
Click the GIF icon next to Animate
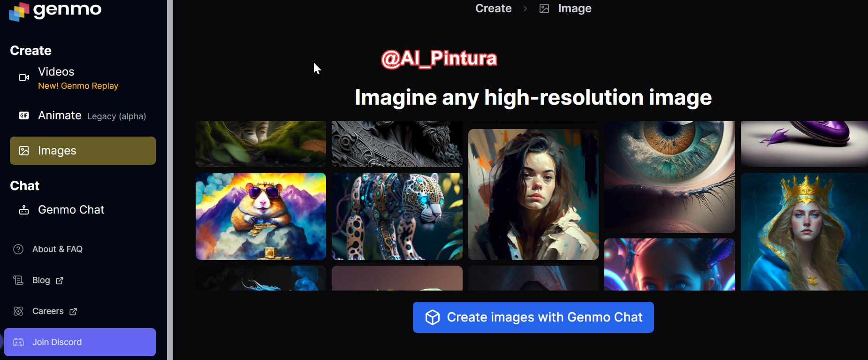[23, 115]
